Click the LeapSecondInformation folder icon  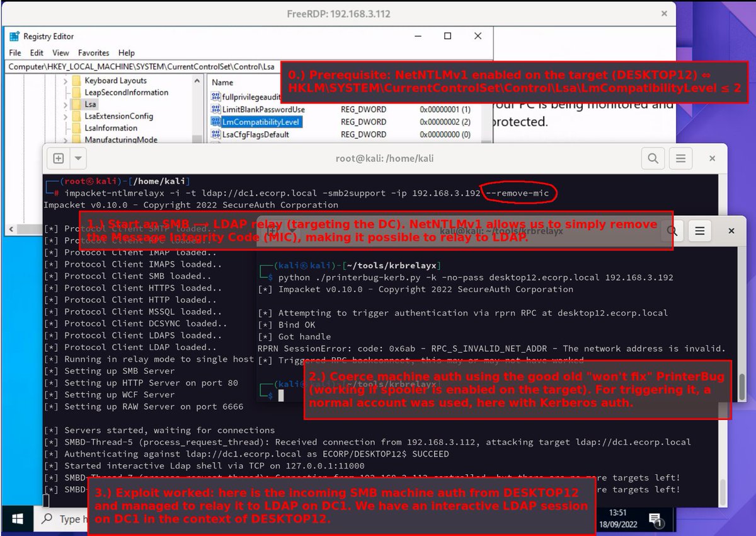[76, 93]
